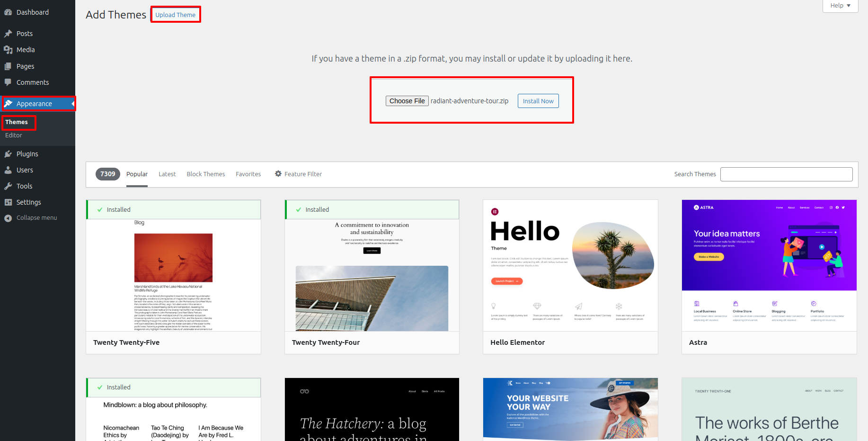Click the Choose File button
The width and height of the screenshot is (868, 441).
coord(407,101)
